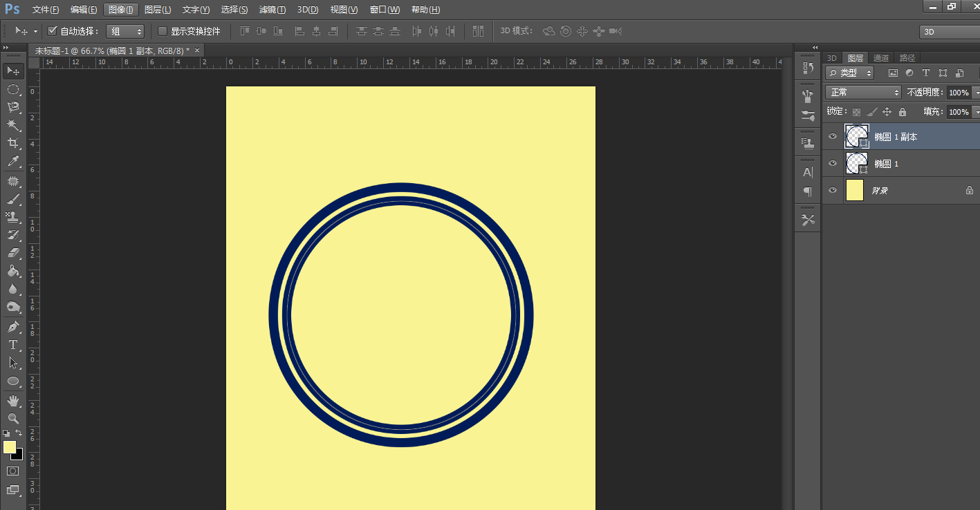Open the 填充 slider arrow
The height and width of the screenshot is (510, 980).
tap(976, 112)
